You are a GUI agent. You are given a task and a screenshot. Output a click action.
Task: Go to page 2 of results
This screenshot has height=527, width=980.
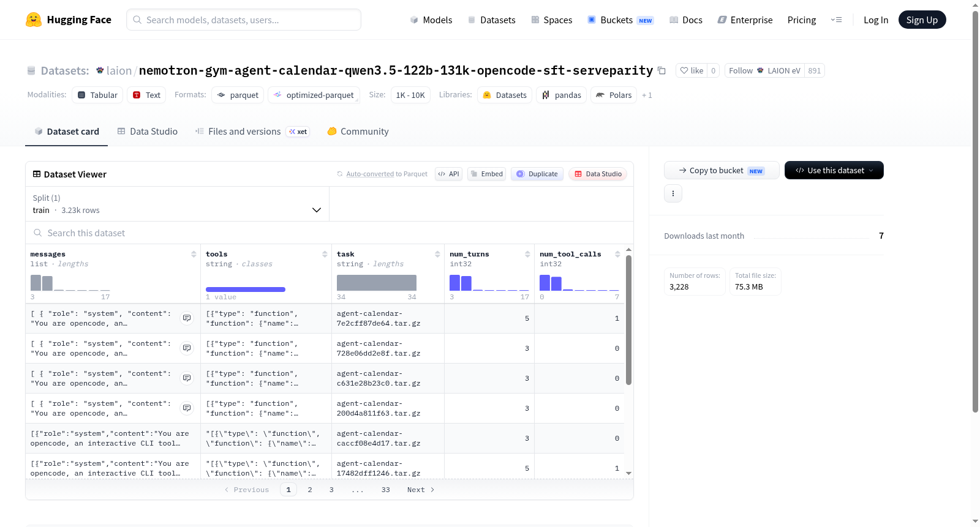coord(310,490)
